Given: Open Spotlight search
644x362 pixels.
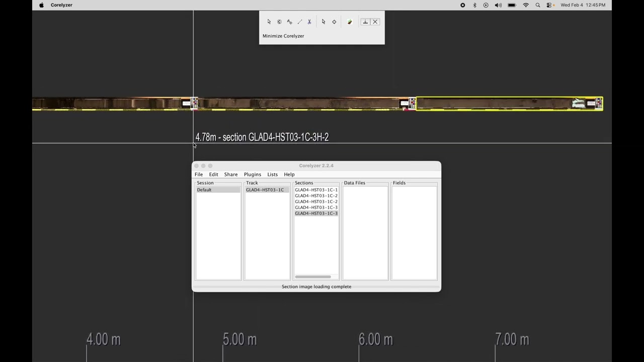Looking at the screenshot, I should click(538, 5).
